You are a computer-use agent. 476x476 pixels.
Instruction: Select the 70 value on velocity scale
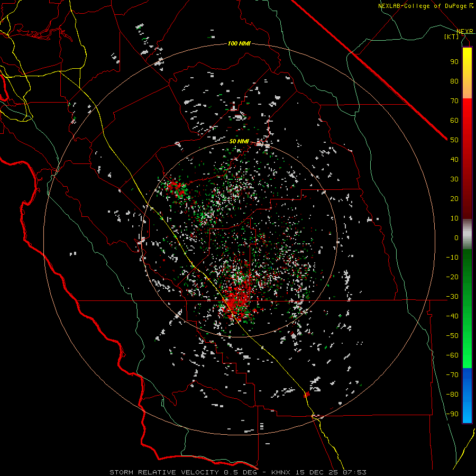point(454,100)
